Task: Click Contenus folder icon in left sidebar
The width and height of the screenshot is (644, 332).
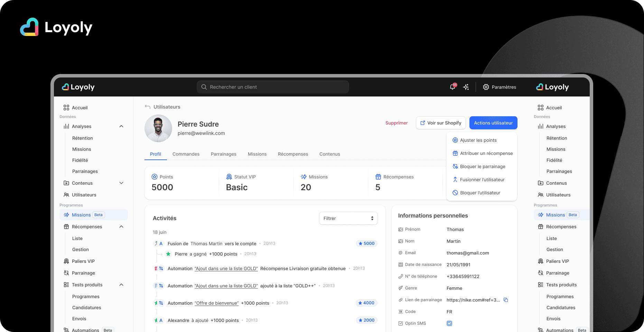Action: (x=66, y=183)
